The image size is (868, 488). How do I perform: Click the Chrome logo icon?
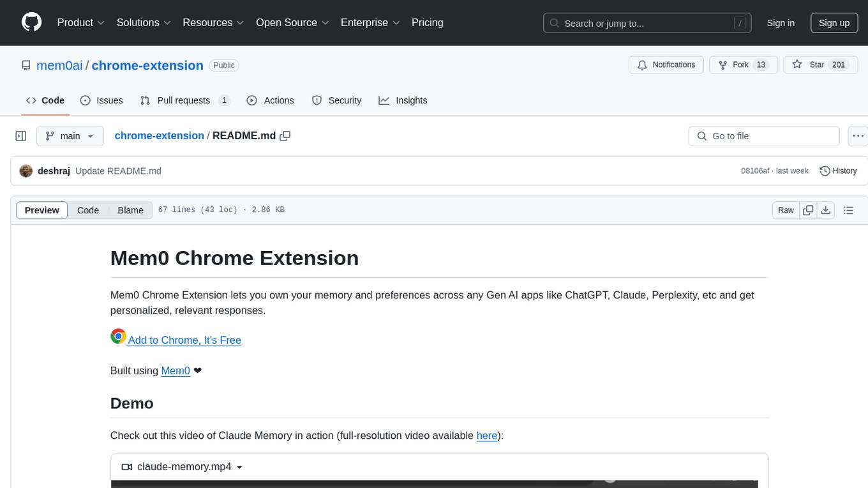coord(118,337)
